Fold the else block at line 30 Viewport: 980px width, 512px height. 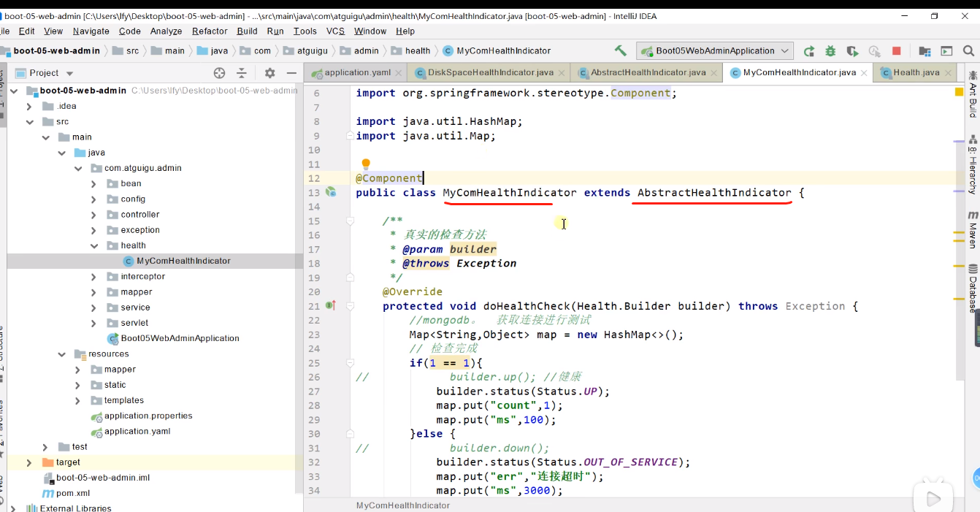pyautogui.click(x=350, y=434)
